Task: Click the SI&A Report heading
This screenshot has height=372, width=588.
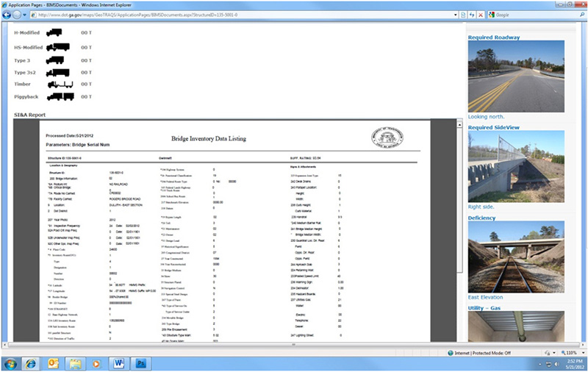Action: click(29, 115)
